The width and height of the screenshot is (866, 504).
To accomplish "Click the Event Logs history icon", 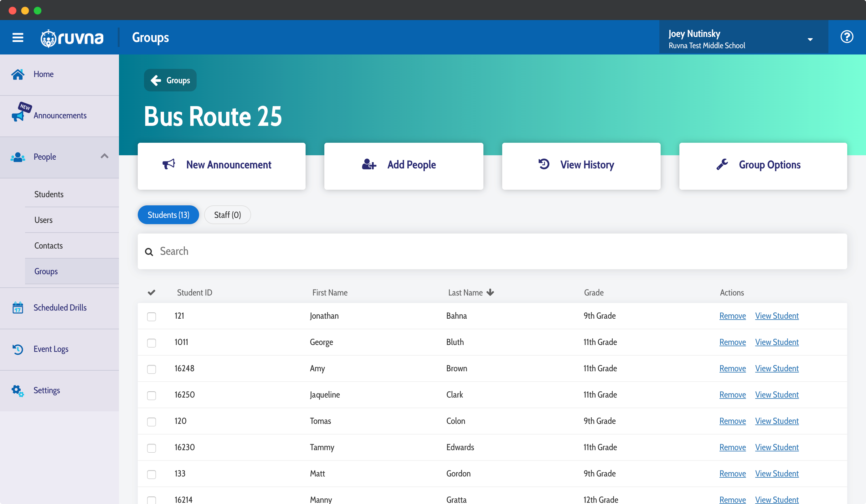I will pos(18,349).
